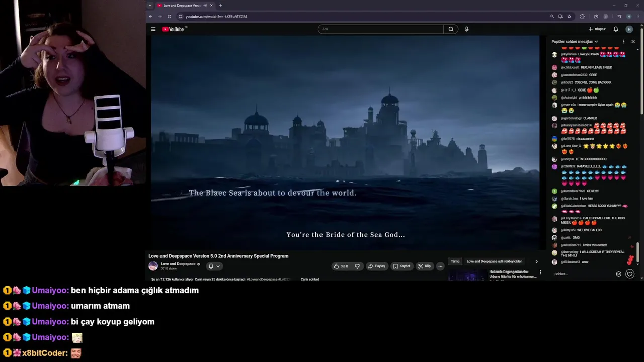Image resolution: width=644 pixels, height=362 pixels.
Task: Click the #LoveandDeepspace hashtag link
Action: point(262,279)
